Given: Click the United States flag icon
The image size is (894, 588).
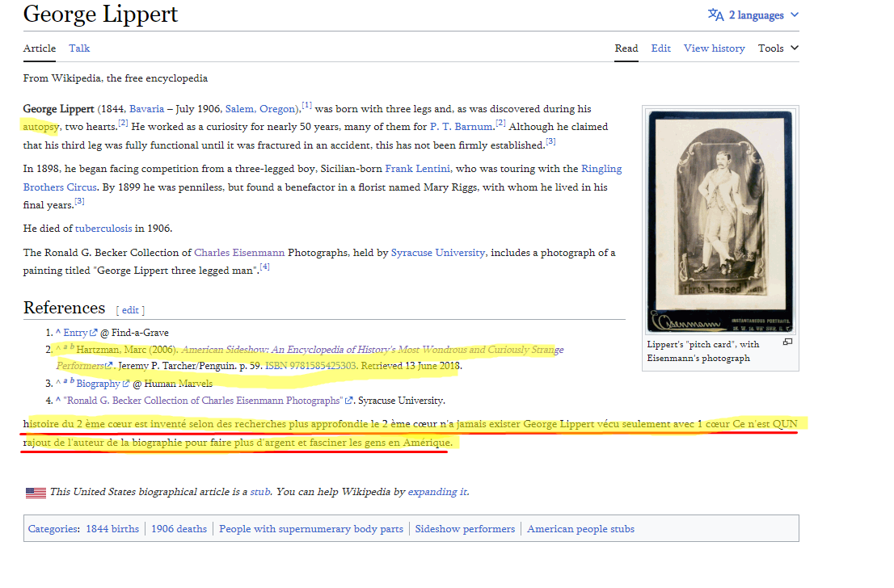Looking at the screenshot, I should point(36,492).
